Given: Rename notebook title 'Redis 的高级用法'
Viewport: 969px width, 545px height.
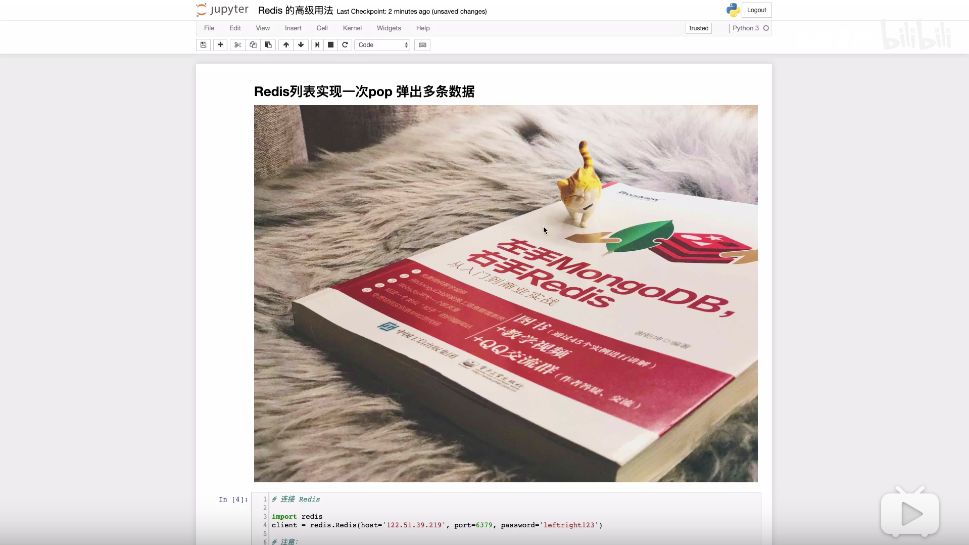Looking at the screenshot, I should [295, 11].
